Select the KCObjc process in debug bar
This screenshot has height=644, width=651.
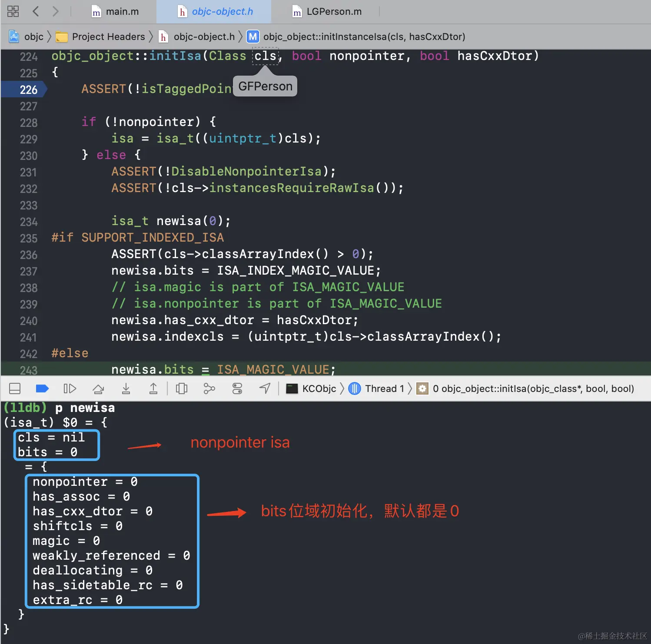point(311,388)
